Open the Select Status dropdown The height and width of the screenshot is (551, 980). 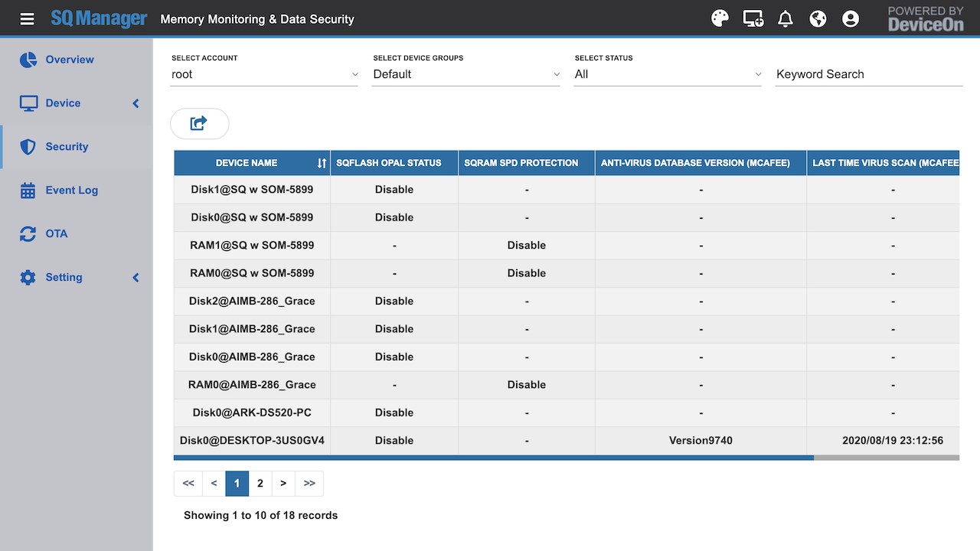coord(668,74)
